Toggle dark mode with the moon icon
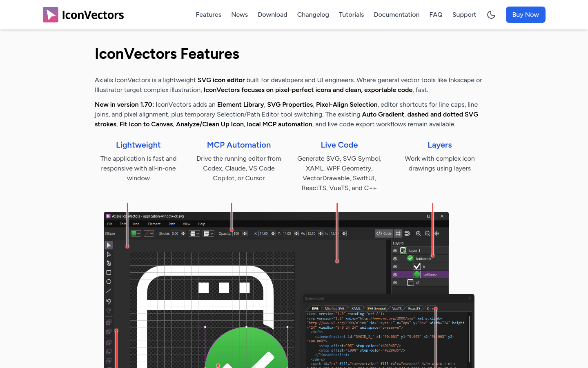Image resolution: width=588 pixels, height=368 pixels. pos(491,15)
